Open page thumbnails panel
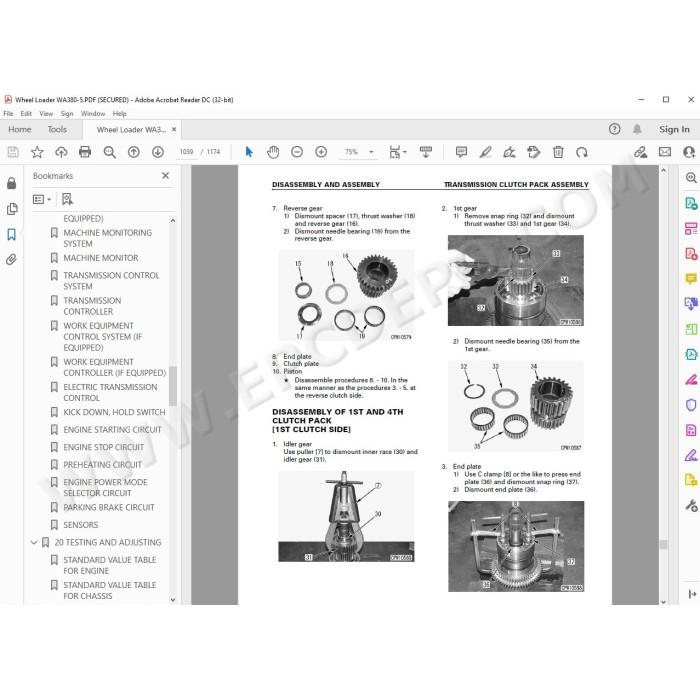Image resolution: width=700 pixels, height=700 pixels. pyautogui.click(x=12, y=209)
